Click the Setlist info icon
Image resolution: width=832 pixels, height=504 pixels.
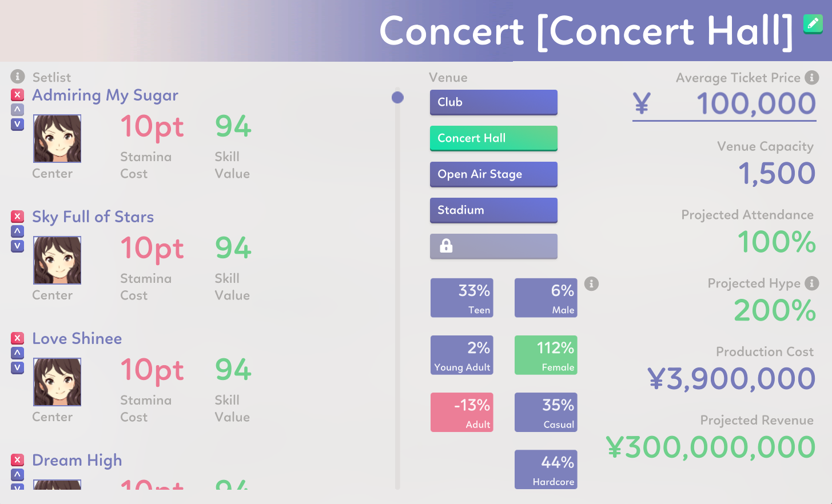[18, 76]
